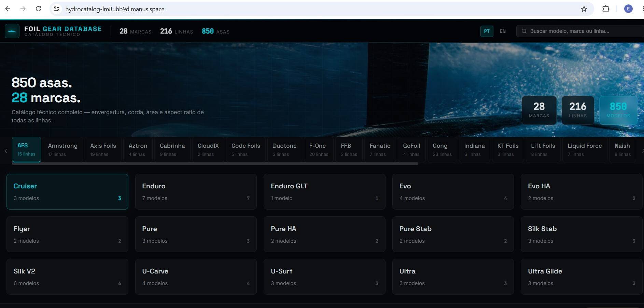Click the 850 Modelos stat card

[x=618, y=110]
